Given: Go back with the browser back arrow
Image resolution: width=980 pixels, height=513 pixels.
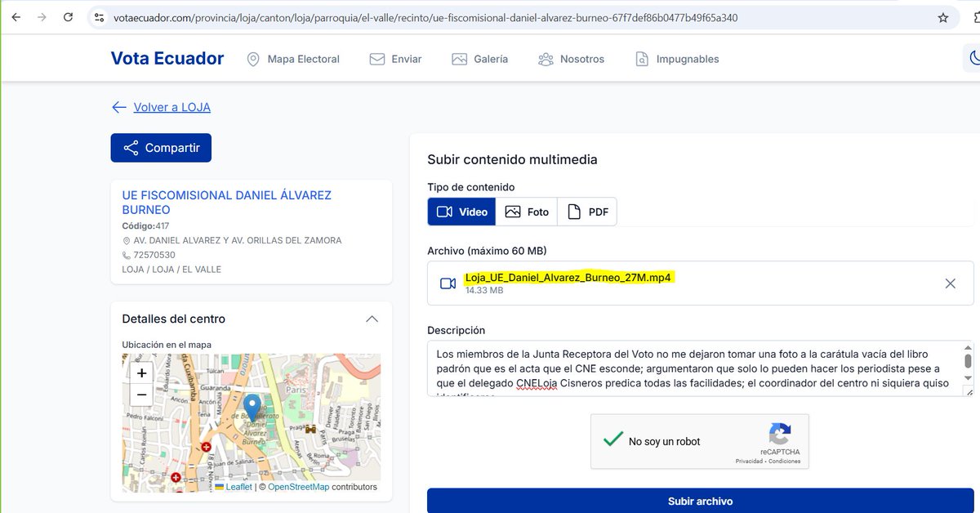Looking at the screenshot, I should [x=16, y=17].
